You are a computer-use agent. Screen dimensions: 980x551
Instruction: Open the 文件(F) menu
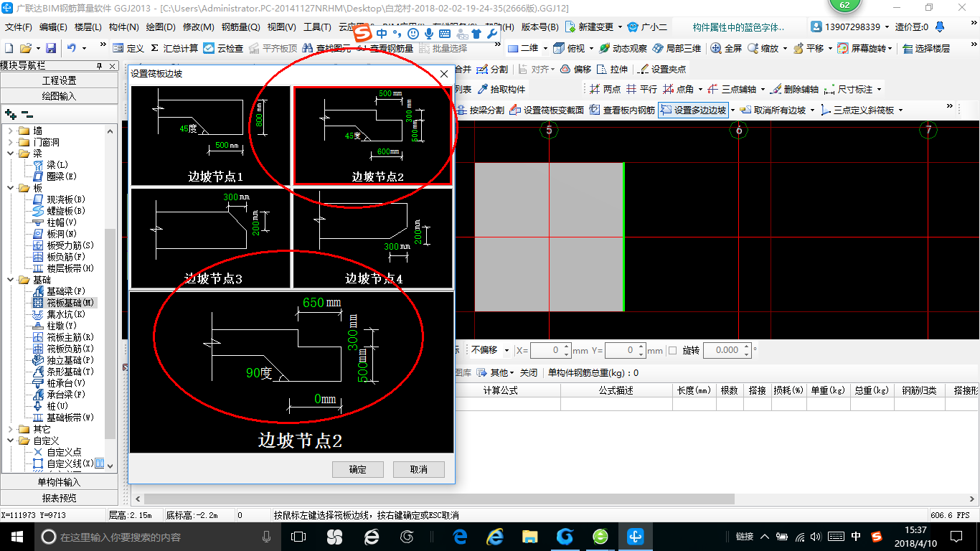[x=19, y=27]
